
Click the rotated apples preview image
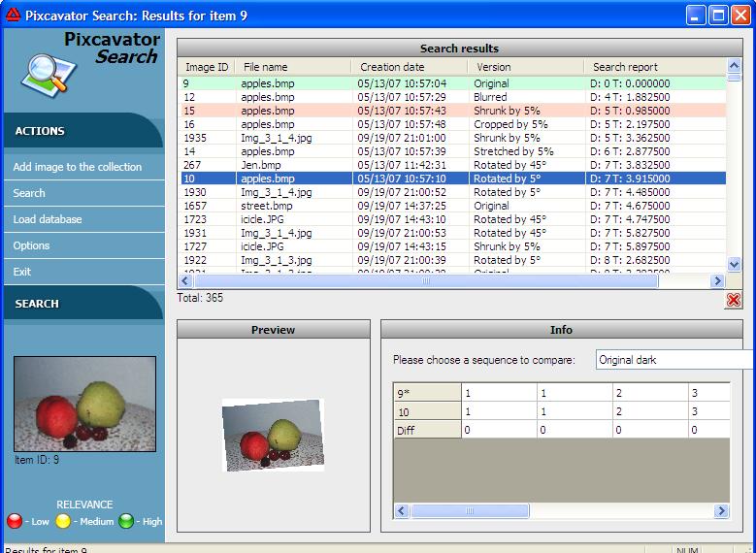point(273,436)
